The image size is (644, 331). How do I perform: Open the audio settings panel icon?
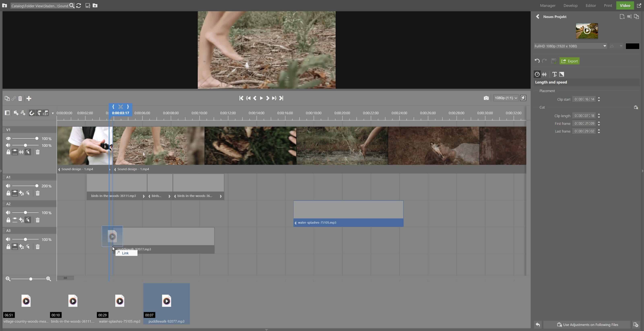click(x=544, y=74)
